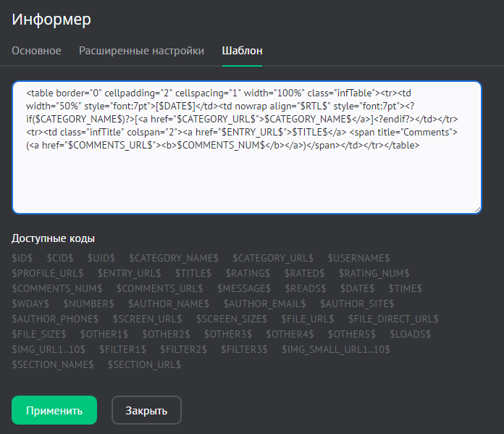Click the $FILE_DIRECT_URL$ code
Screen dimensions: 504x434
(x=393, y=319)
